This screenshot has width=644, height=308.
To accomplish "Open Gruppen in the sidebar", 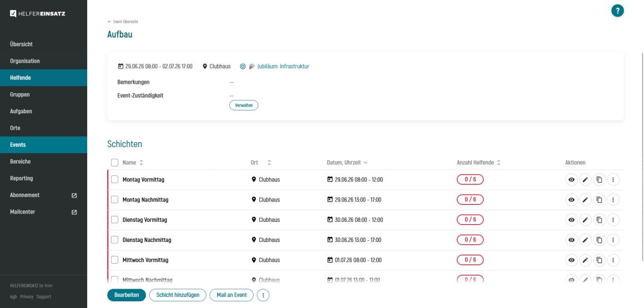I will [x=19, y=94].
